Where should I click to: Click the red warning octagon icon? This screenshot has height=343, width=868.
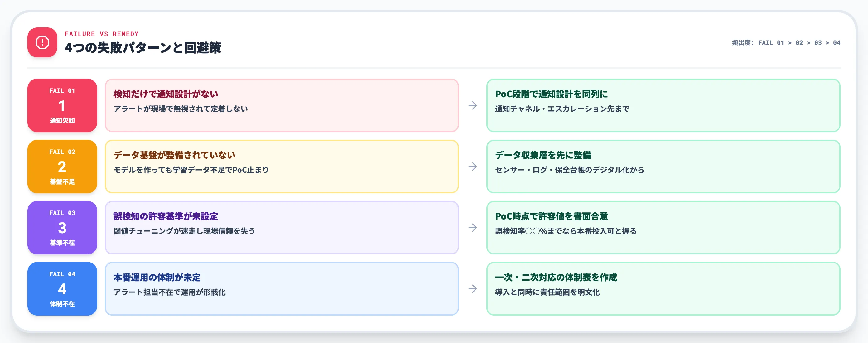coord(42,42)
